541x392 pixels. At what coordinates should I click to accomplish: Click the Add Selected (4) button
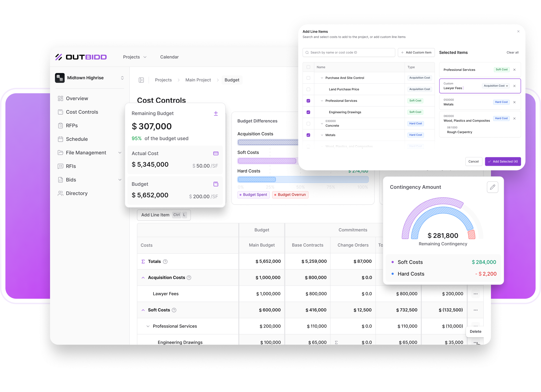[503, 162]
